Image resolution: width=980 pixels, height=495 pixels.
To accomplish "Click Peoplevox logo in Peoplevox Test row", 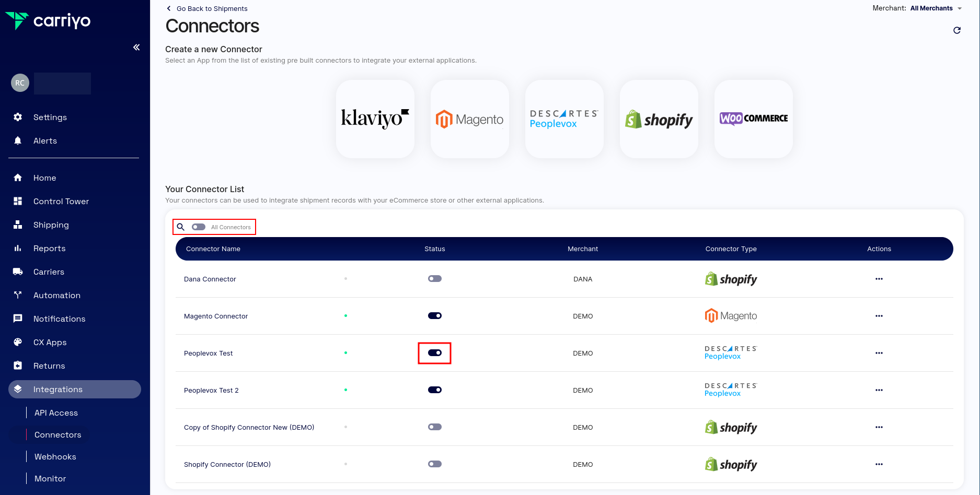I will pos(731,353).
